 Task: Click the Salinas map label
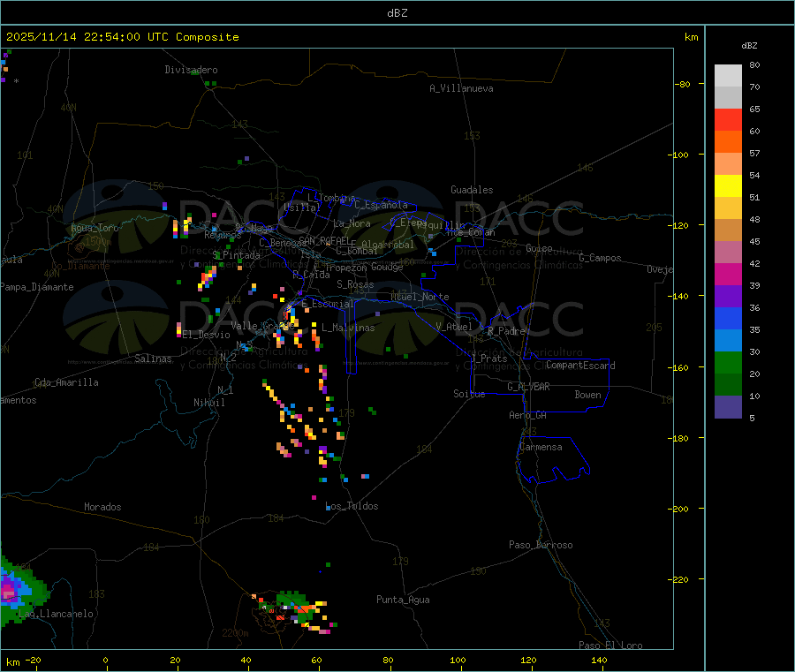[x=153, y=359]
